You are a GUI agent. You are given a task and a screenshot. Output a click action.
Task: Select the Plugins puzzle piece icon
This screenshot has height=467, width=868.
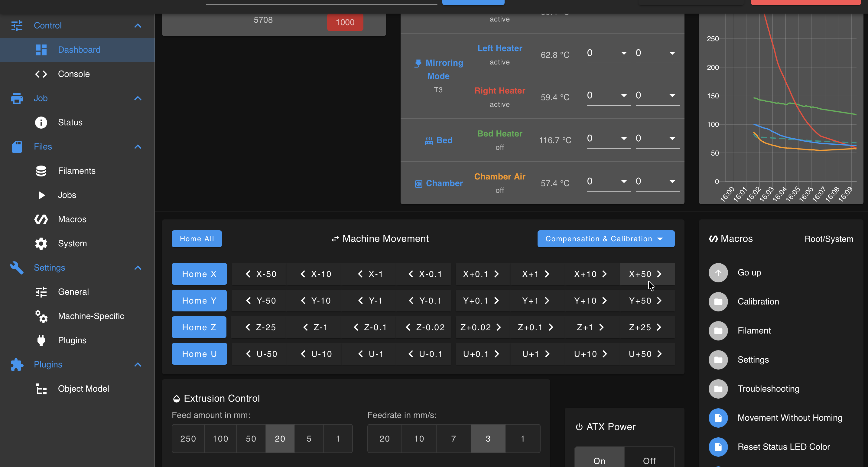point(17,364)
